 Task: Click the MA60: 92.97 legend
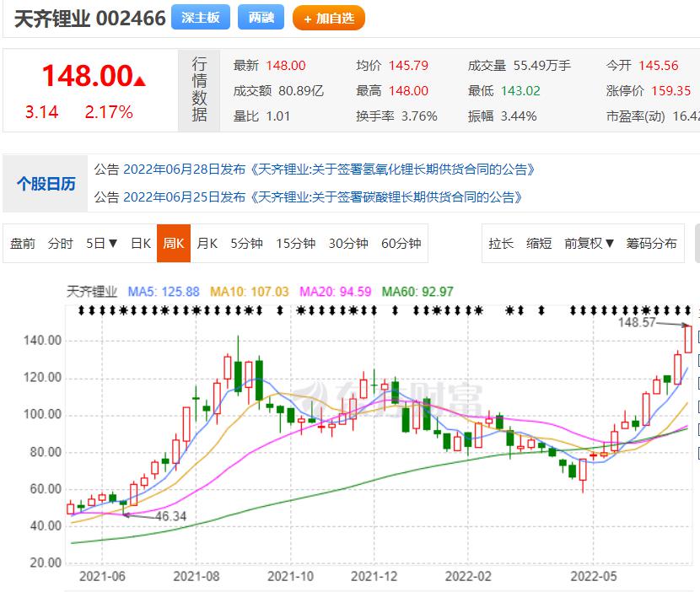417,292
